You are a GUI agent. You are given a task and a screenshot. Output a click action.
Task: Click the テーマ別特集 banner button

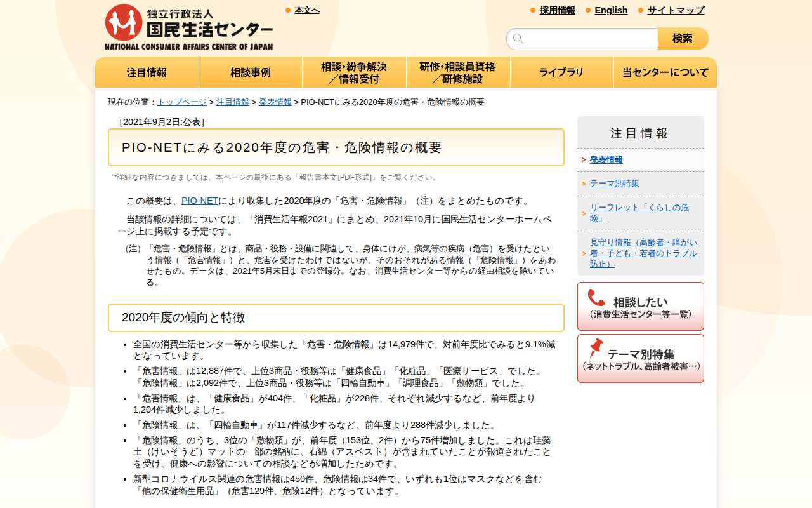(641, 359)
